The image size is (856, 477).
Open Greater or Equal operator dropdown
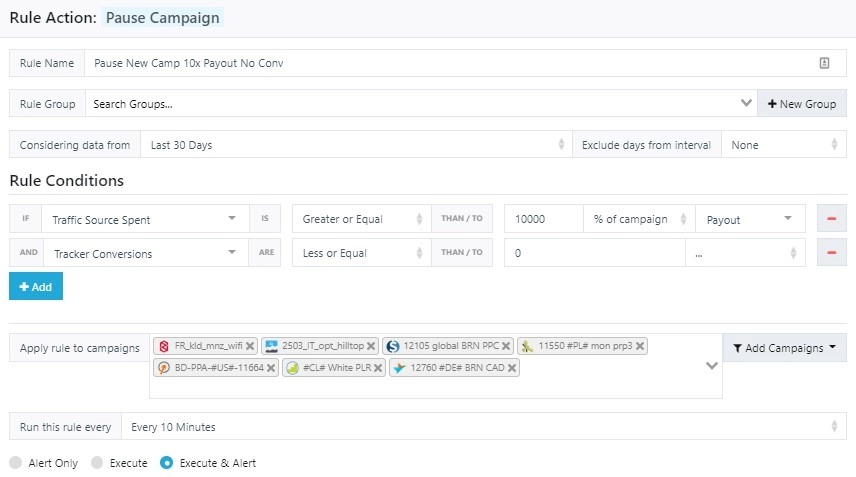(x=361, y=219)
